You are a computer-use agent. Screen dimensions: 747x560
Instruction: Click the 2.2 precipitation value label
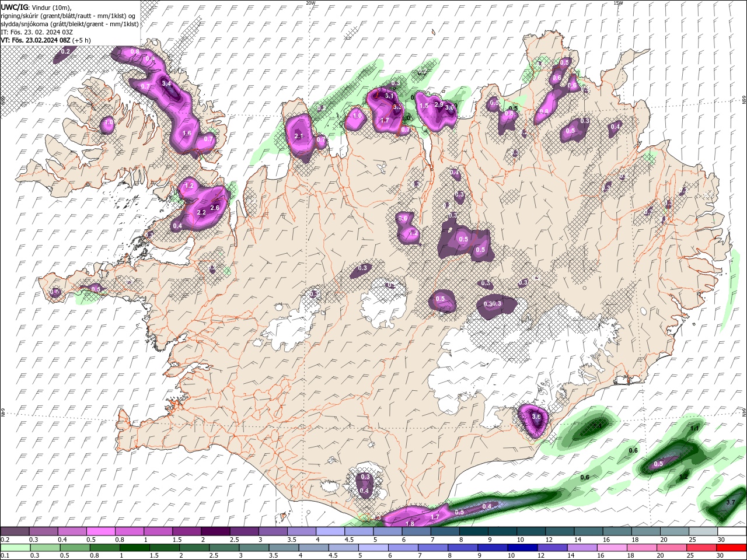point(201,213)
